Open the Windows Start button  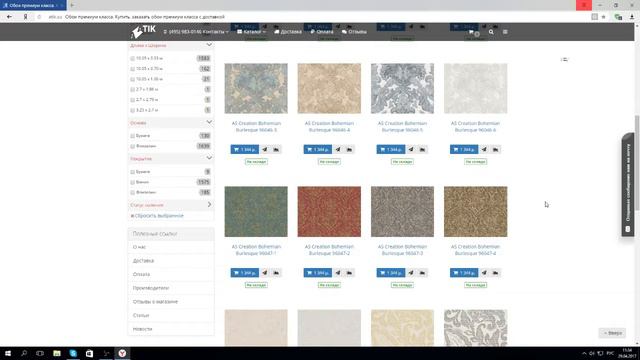coord(8,353)
